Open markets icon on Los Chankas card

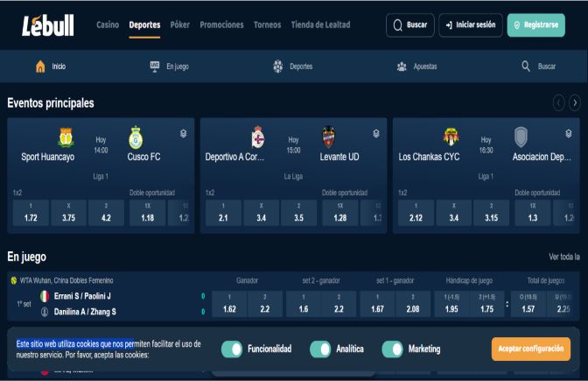click(569, 134)
